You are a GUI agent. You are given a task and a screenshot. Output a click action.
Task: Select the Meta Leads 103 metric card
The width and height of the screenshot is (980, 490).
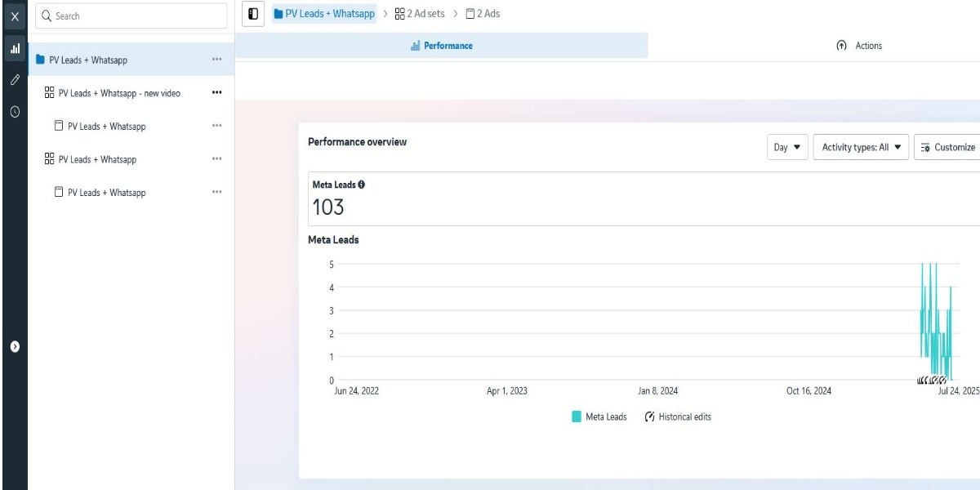point(644,198)
